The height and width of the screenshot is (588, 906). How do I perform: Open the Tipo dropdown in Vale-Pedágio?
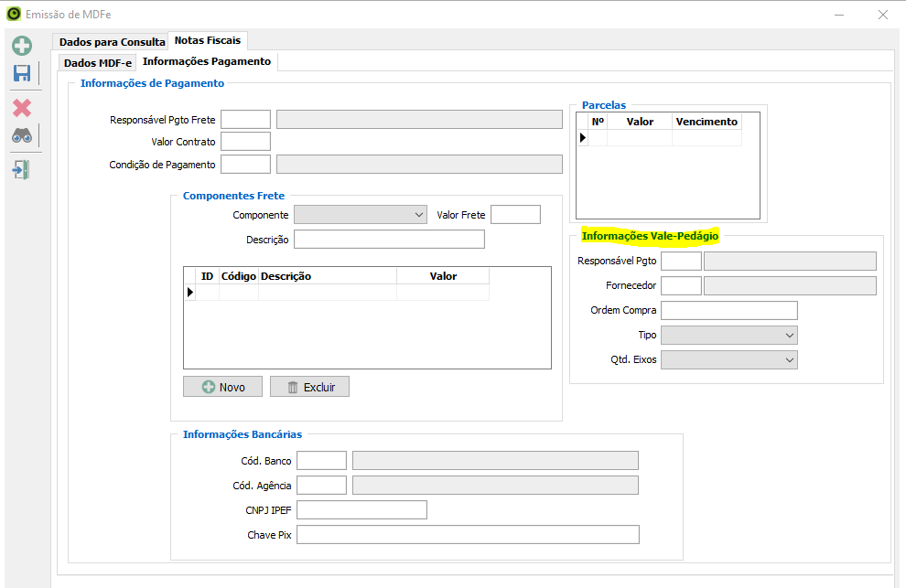coord(729,335)
